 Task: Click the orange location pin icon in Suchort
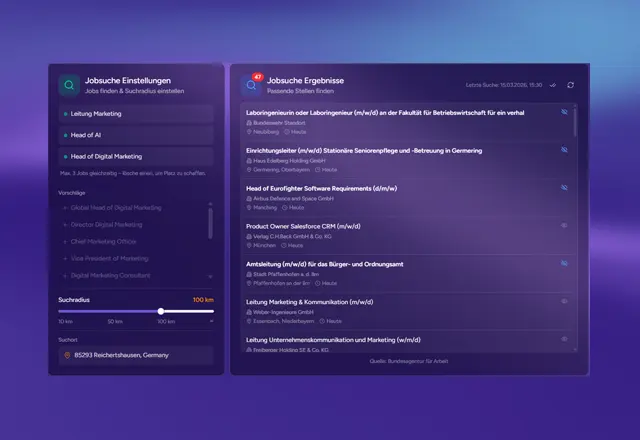[67, 355]
